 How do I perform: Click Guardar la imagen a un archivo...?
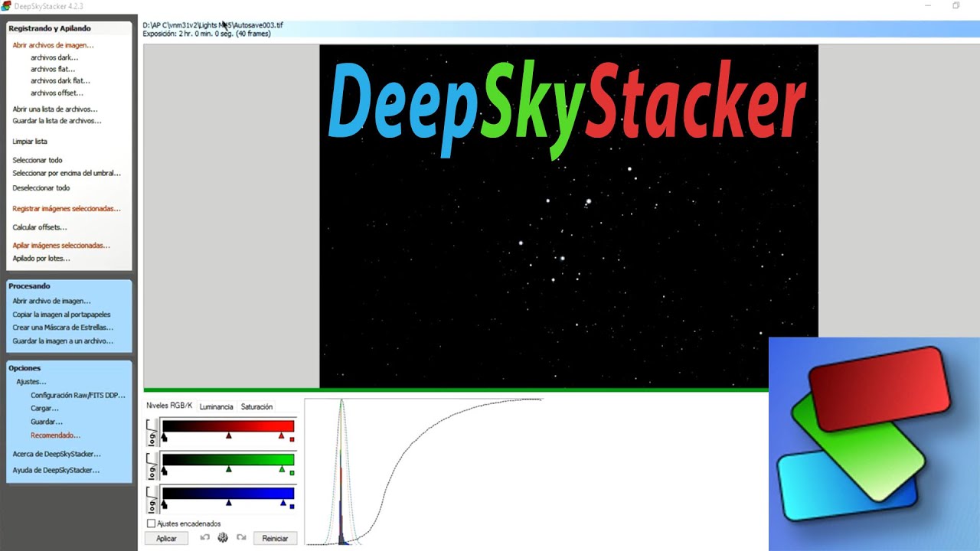[63, 341]
